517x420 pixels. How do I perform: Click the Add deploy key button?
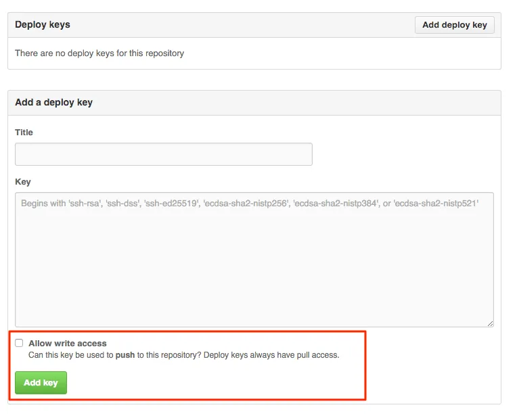(454, 25)
